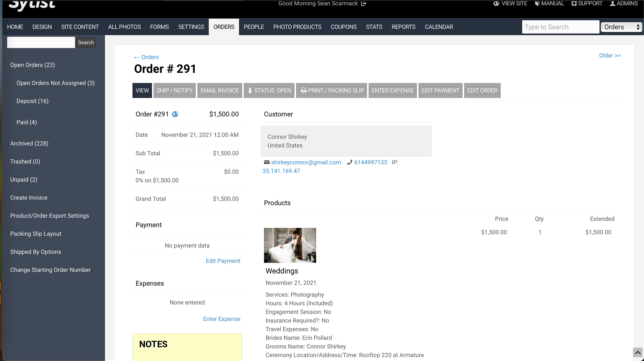Click the yellow NOTES box
This screenshot has height=361, width=644.
pos(187,347)
